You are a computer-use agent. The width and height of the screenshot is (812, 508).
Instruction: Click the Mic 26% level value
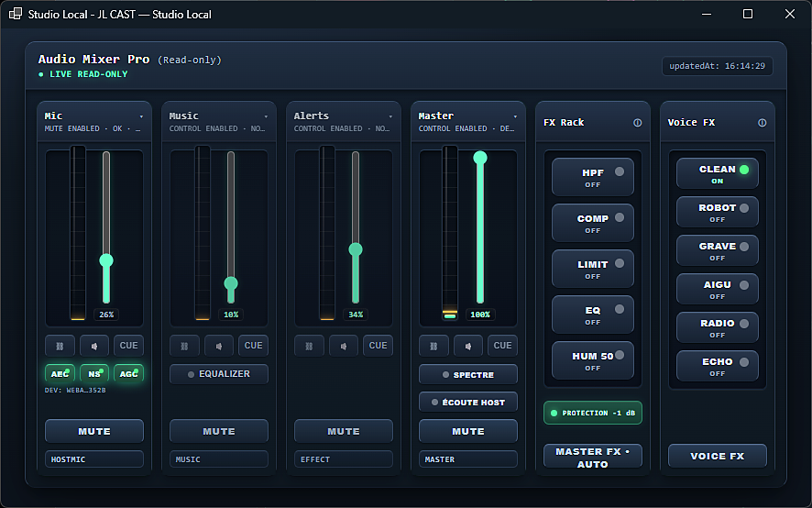click(106, 315)
